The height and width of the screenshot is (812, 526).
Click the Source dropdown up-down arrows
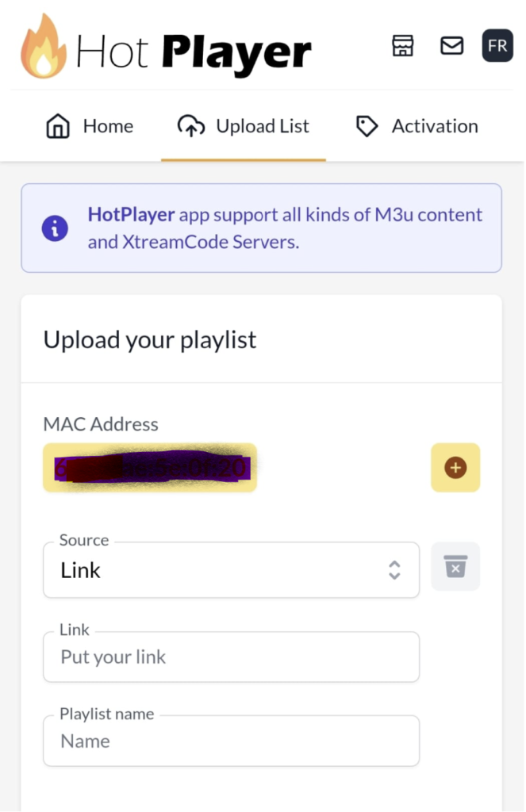point(394,570)
